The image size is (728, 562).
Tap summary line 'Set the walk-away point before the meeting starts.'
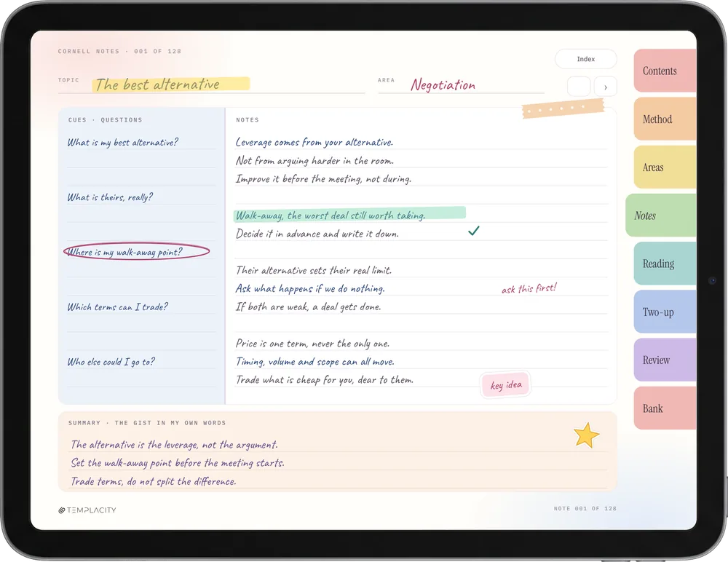[178, 463]
